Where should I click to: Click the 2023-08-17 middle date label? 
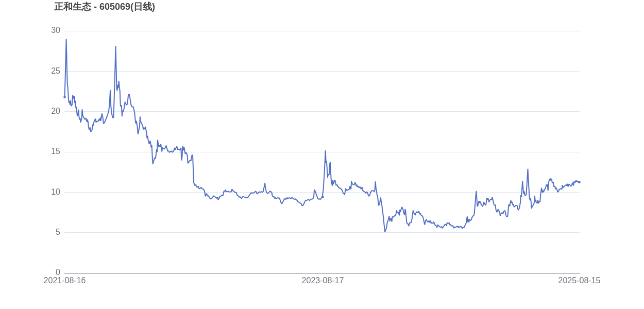pos(323,281)
